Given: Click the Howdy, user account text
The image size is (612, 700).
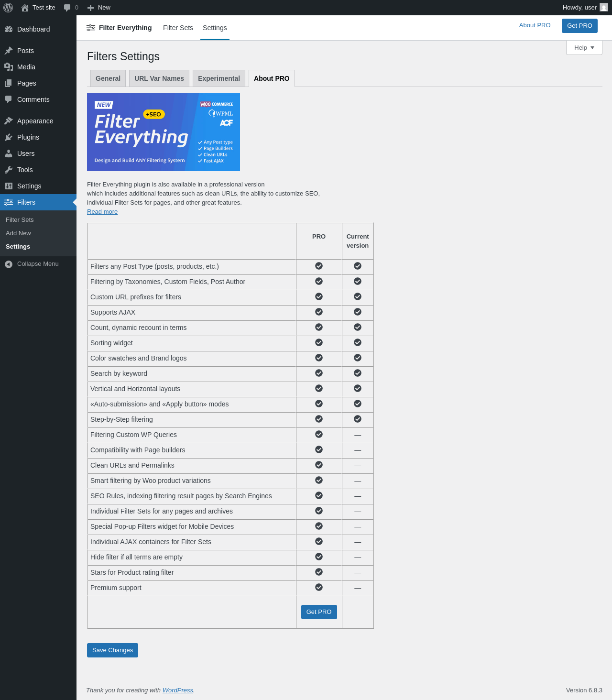Looking at the screenshot, I should click(x=579, y=8).
